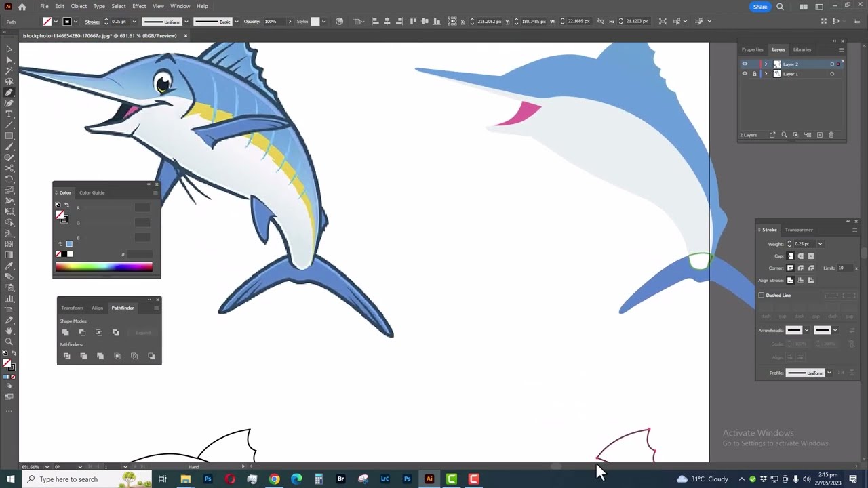Click the Minus Front shape mode icon
This screenshot has width=868, height=488.
(82, 333)
